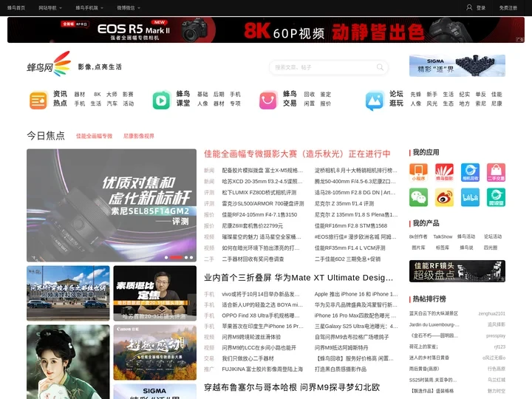Click 鉴定 under 蜂鸟交易
532x399 pixels.
(325, 95)
